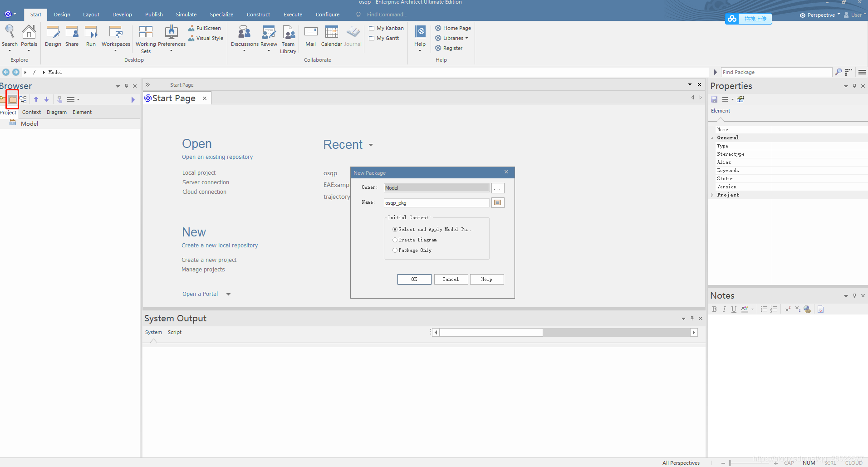Viewport: 868px width, 467px height.
Task: Open the Review ribbon icon
Action: click(x=269, y=36)
